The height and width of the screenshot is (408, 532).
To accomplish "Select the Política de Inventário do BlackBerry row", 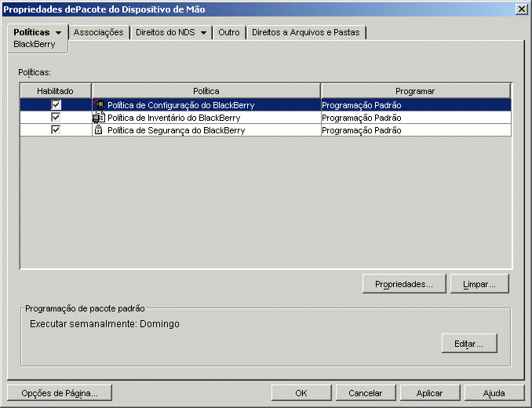I will pos(266,118).
